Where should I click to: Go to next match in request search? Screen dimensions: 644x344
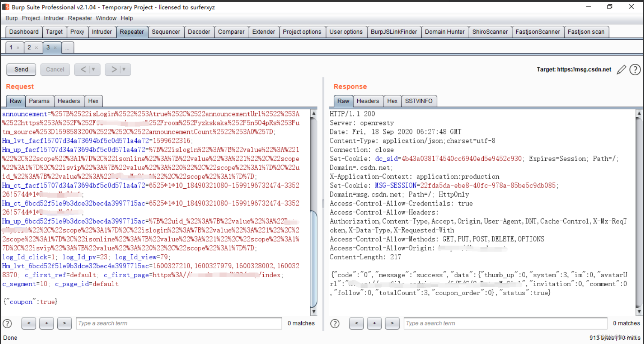[x=64, y=323]
